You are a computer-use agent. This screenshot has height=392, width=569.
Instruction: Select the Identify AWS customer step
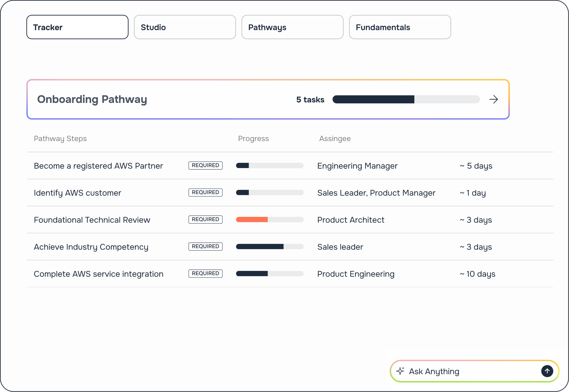coord(78,193)
